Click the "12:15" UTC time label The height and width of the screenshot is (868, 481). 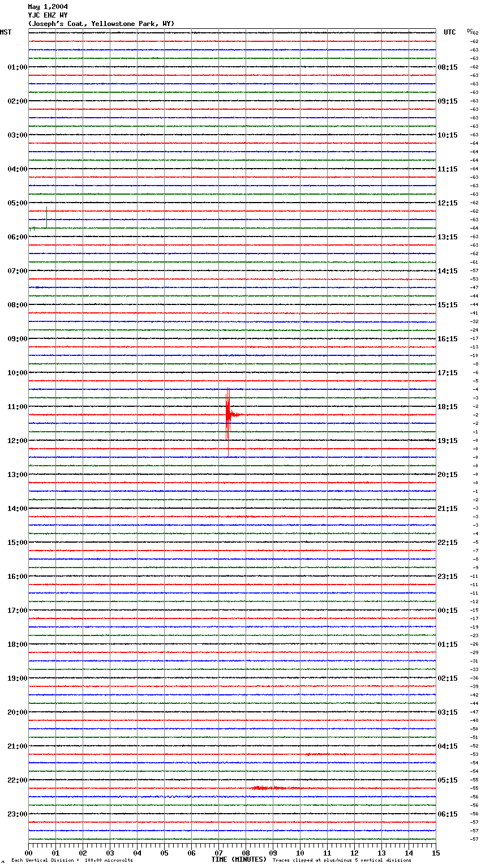point(448,203)
